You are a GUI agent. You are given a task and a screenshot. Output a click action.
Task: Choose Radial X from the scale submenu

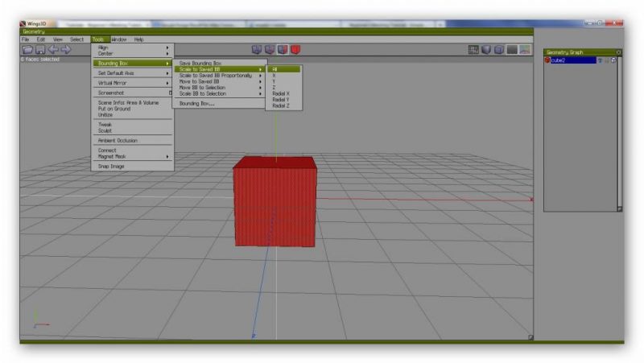(x=281, y=93)
